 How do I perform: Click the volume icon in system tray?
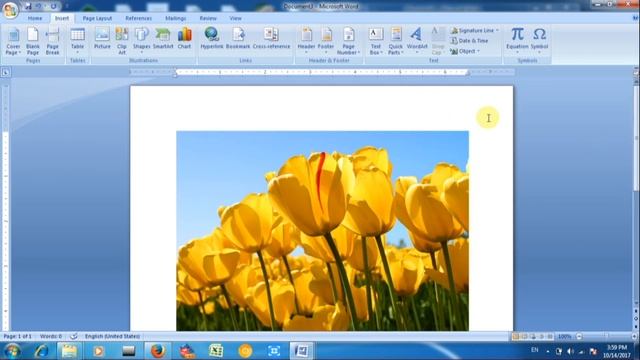click(570, 351)
